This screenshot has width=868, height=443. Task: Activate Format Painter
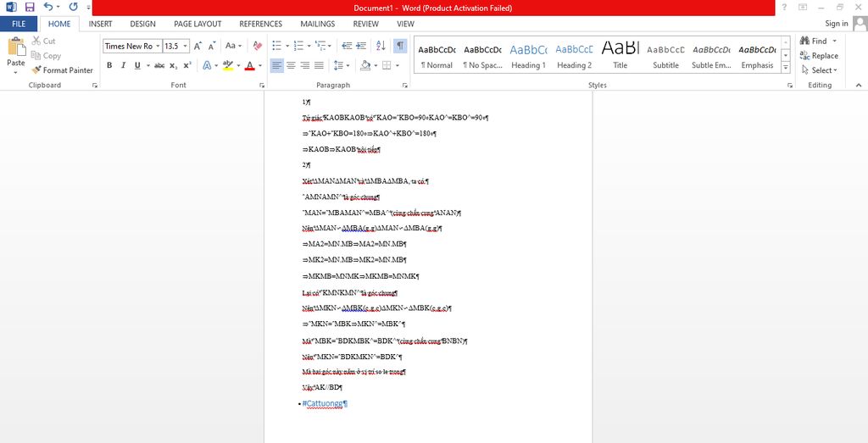(x=62, y=70)
